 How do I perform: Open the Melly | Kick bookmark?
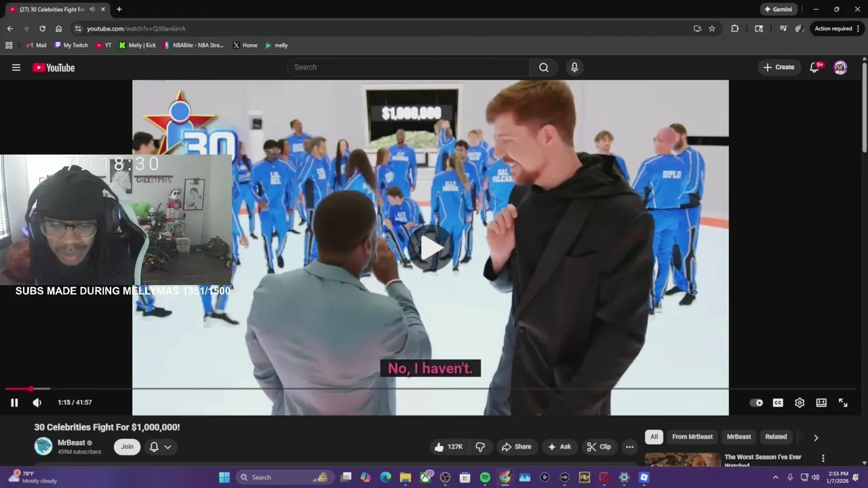click(x=137, y=45)
